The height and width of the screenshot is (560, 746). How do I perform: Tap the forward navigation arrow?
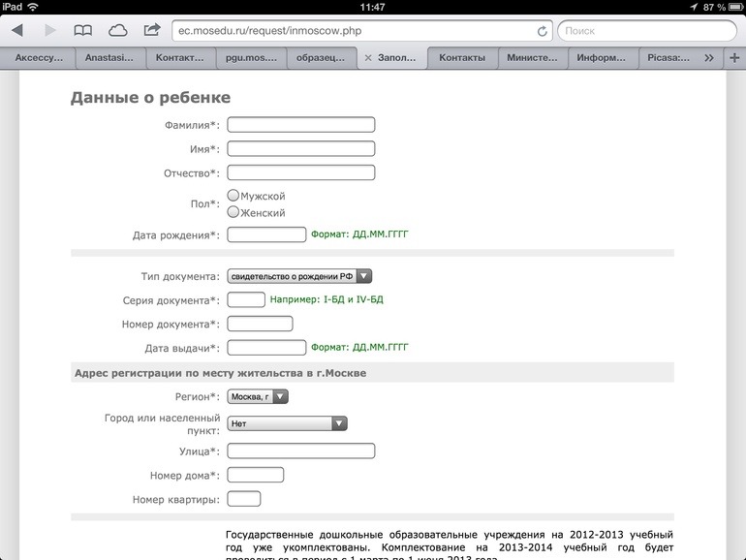tap(49, 31)
